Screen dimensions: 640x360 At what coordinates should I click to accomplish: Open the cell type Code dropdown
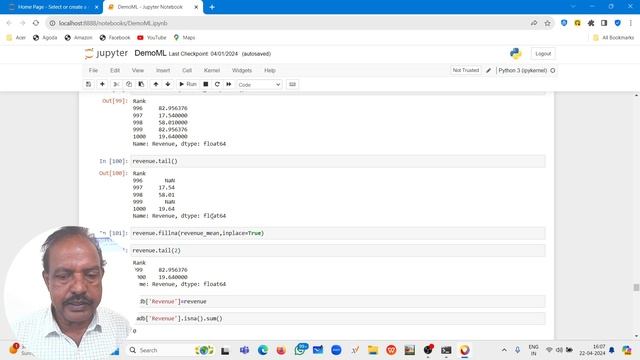coord(259,84)
